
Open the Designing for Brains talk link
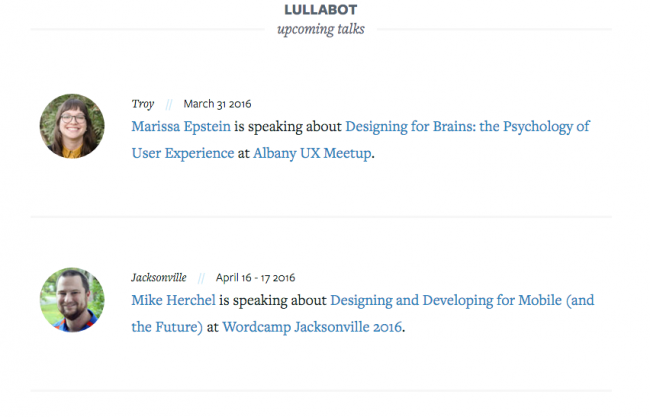click(x=467, y=127)
